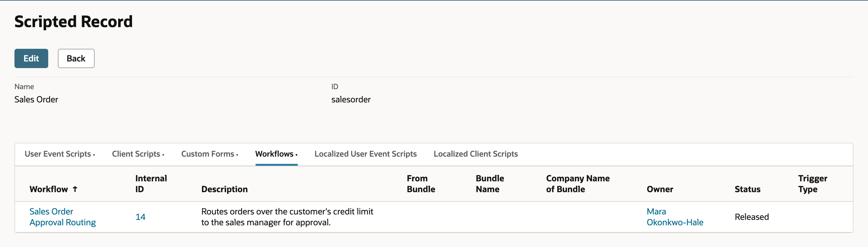This screenshot has width=868, height=247.
Task: Sort by the Internal ID column header
Action: point(151,184)
